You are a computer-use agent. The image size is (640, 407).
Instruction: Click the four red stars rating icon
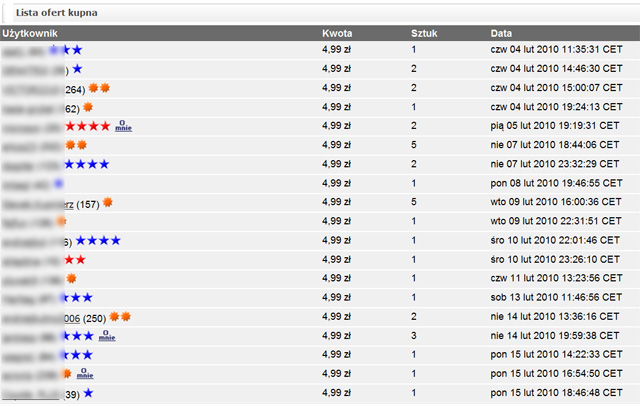click(87, 126)
